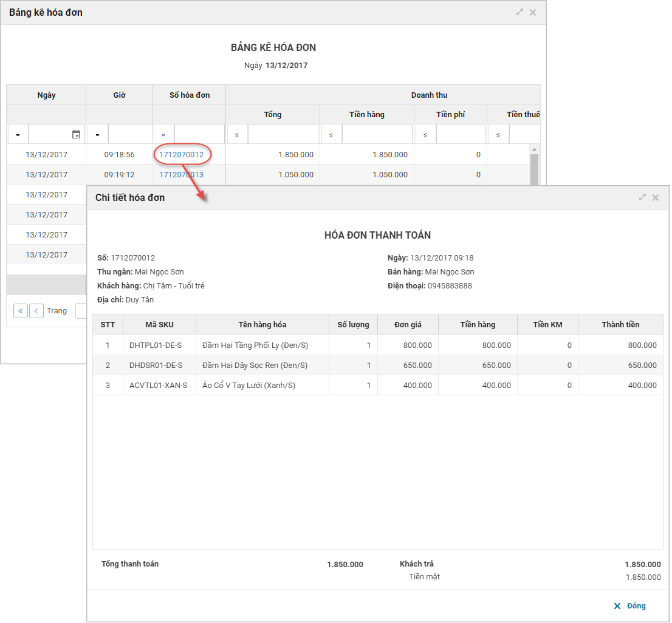The image size is (672, 623).
Task: Open the Giờ filter operator dropdown
Action: click(97, 135)
